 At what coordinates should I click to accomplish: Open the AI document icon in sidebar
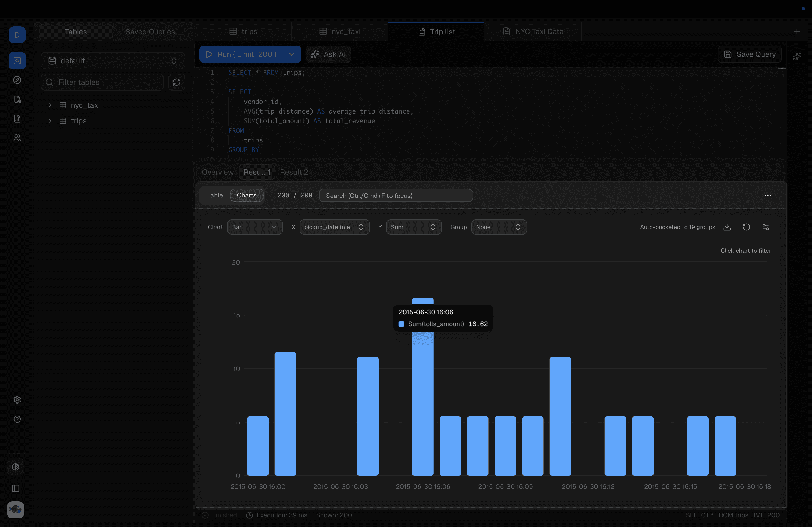17,99
